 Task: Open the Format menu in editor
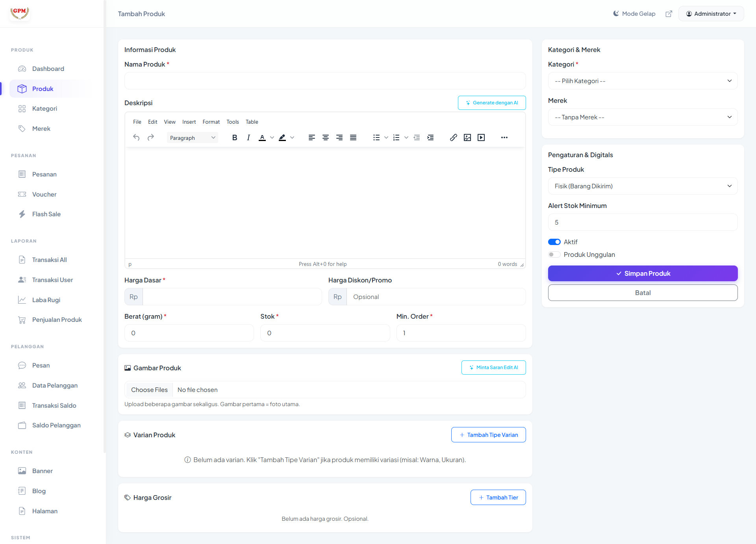tap(211, 122)
